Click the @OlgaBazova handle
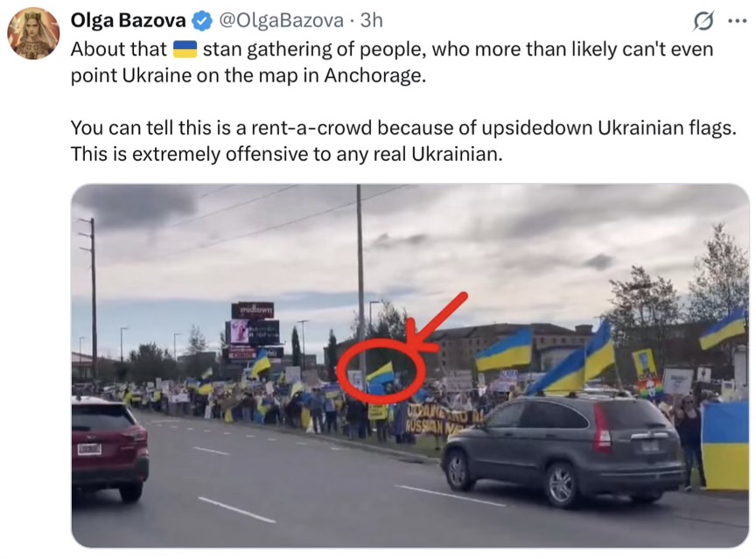756x559 pixels. click(281, 20)
